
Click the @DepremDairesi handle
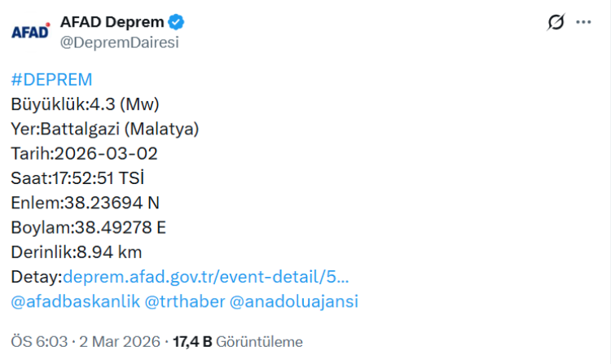tap(119, 42)
